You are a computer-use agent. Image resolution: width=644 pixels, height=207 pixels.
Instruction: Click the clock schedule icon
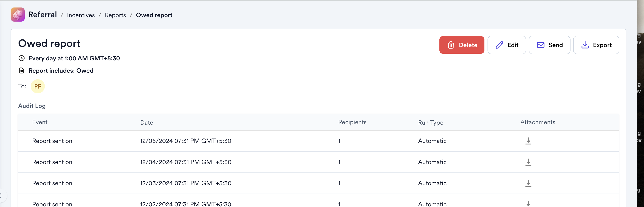pos(21,58)
